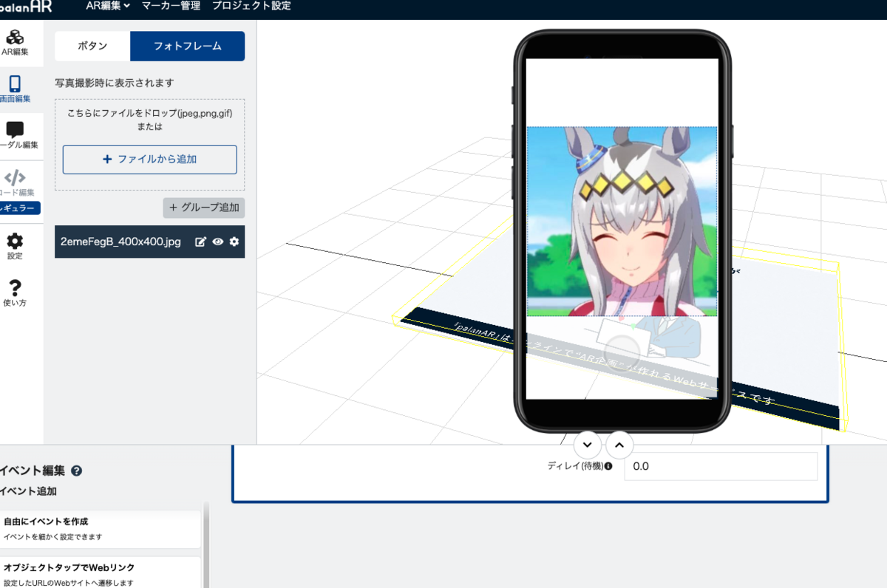Switch to the フォトフレーム tab

tap(187, 46)
